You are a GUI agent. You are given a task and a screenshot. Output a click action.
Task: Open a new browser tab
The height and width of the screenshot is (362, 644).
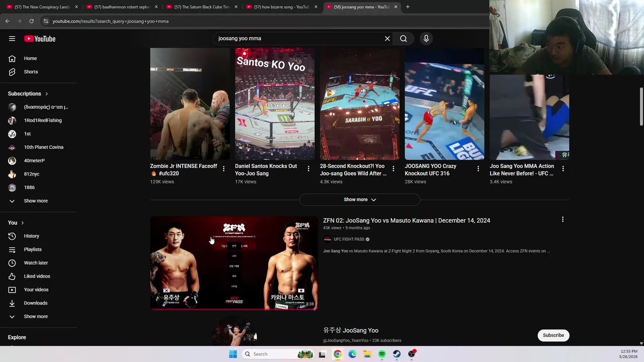(x=408, y=7)
